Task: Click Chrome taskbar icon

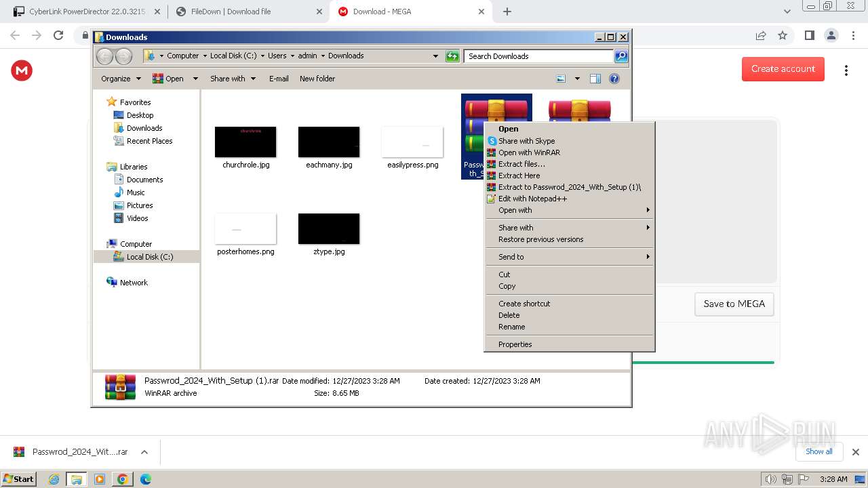Action: point(122,479)
